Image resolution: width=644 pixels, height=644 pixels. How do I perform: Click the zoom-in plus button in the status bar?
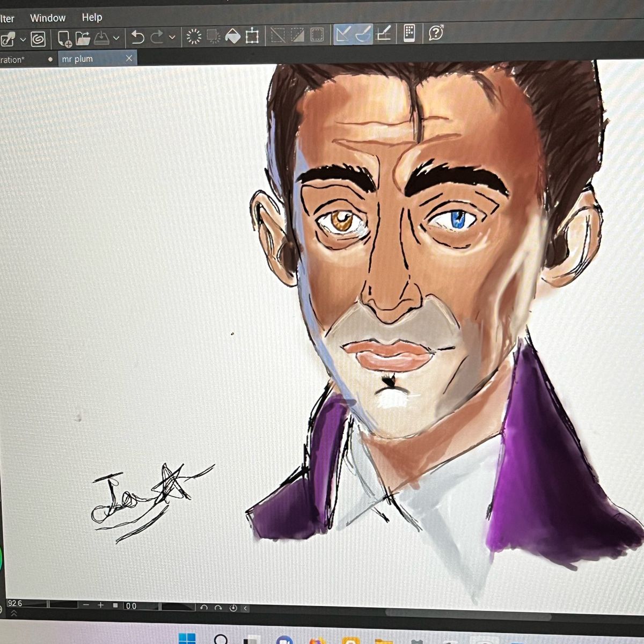[100, 605]
